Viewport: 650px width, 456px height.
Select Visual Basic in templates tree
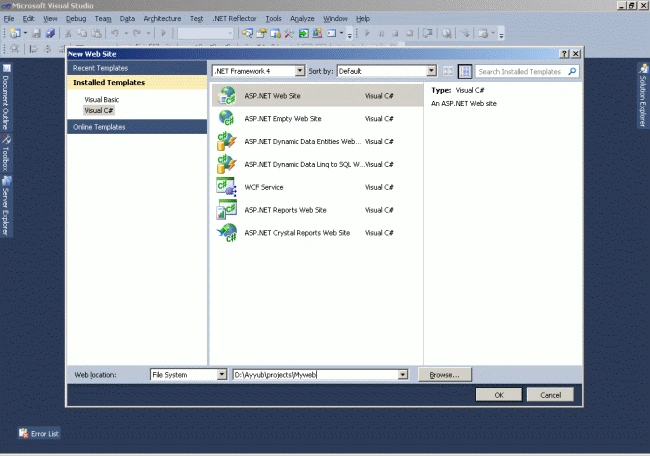(x=102, y=99)
